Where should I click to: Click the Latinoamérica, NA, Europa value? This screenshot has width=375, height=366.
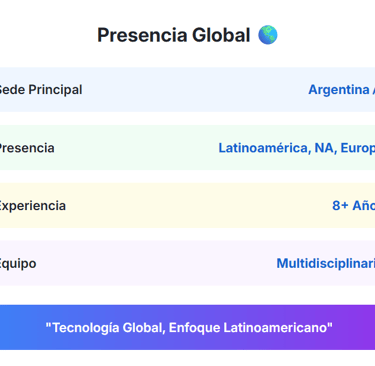(296, 148)
